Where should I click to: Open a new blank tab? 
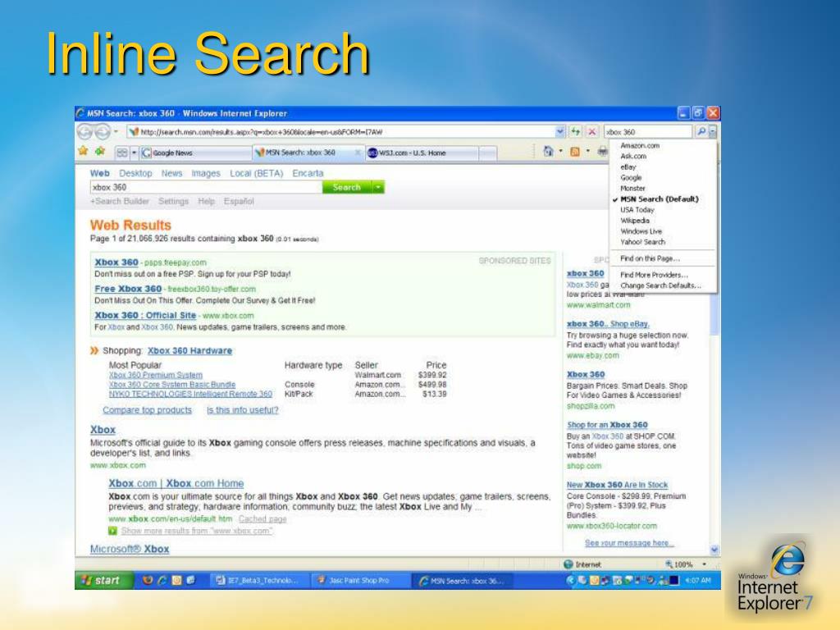tap(487, 153)
